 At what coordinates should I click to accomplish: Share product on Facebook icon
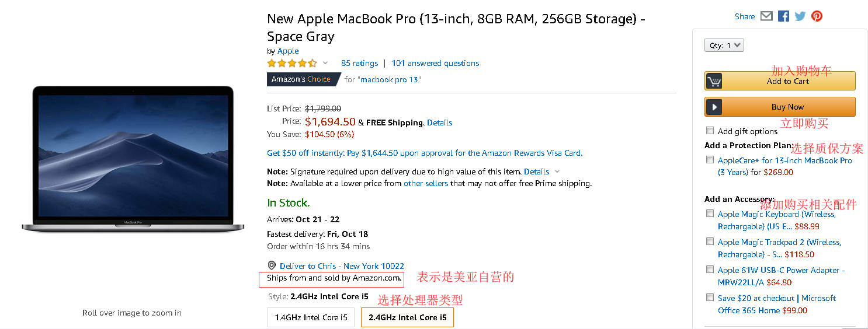coord(783,16)
